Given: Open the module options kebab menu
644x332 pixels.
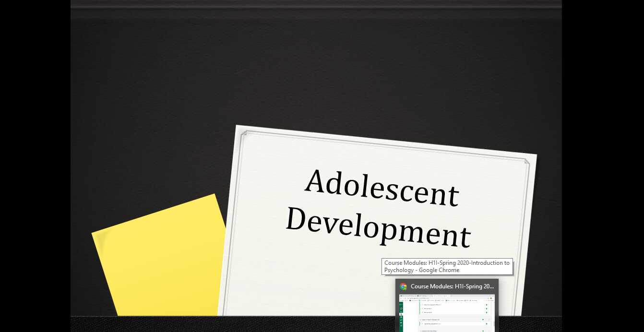Looking at the screenshot, I should [489, 320].
